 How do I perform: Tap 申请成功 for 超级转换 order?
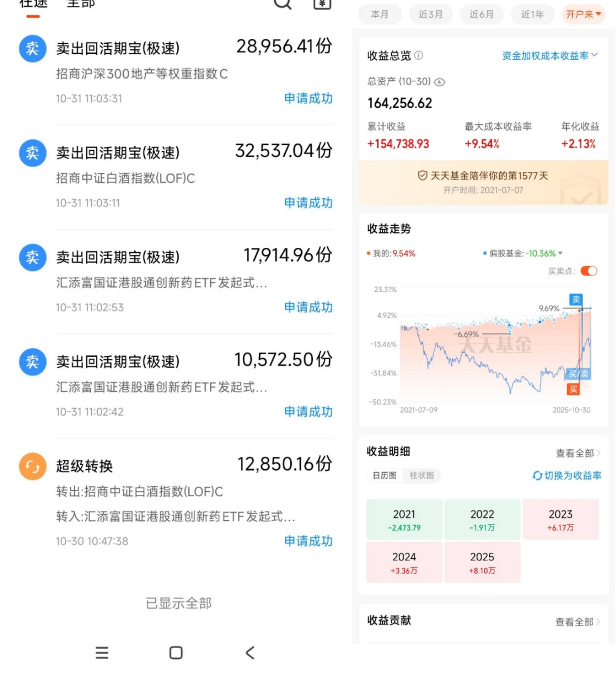308,541
